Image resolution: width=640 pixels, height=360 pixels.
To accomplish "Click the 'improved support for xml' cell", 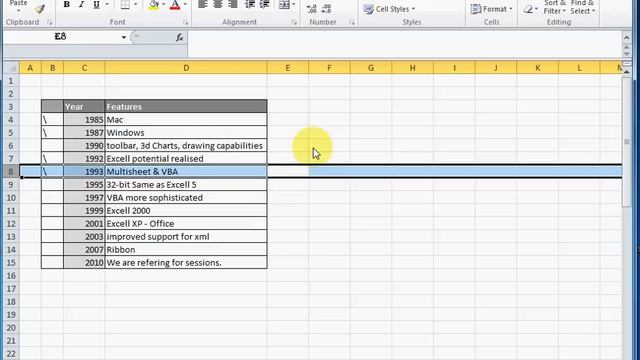I will [186, 237].
